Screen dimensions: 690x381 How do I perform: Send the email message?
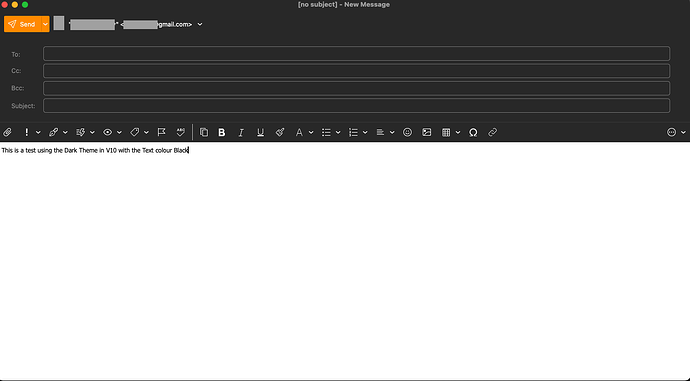22,24
